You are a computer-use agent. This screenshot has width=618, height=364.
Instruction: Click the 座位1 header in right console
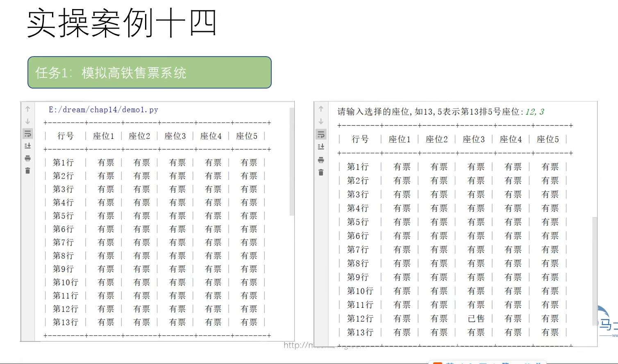[x=400, y=139]
